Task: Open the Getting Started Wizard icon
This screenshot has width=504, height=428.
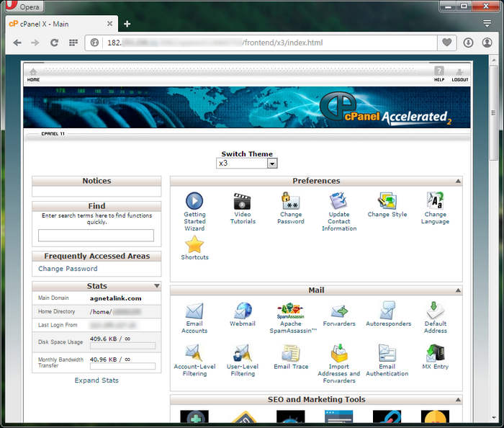Action: point(194,200)
